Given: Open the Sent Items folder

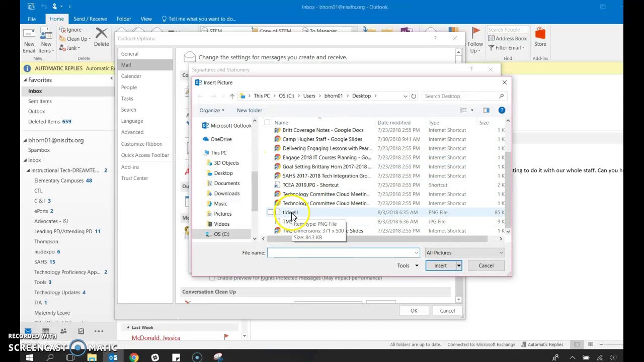Looking at the screenshot, I should coord(40,101).
